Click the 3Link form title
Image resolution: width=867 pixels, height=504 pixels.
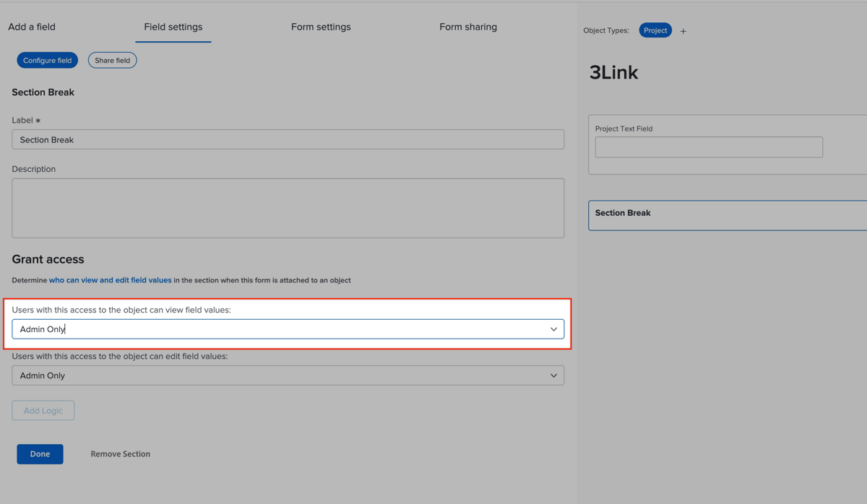tap(613, 72)
